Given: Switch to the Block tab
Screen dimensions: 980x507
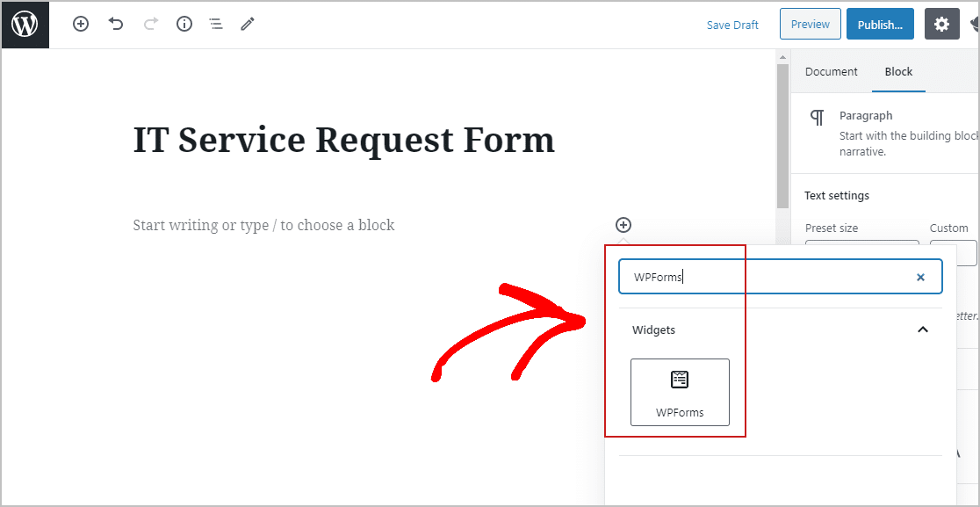Looking at the screenshot, I should tap(898, 71).
